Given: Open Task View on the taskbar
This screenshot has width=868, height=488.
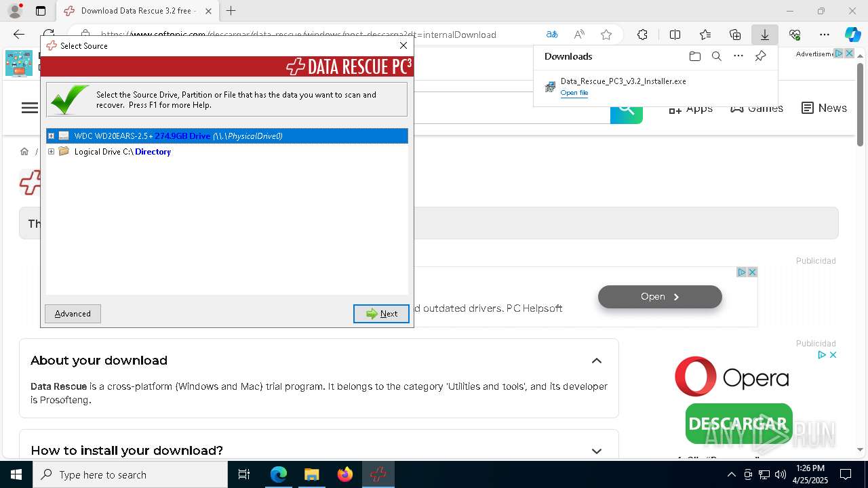Looking at the screenshot, I should tap(244, 474).
